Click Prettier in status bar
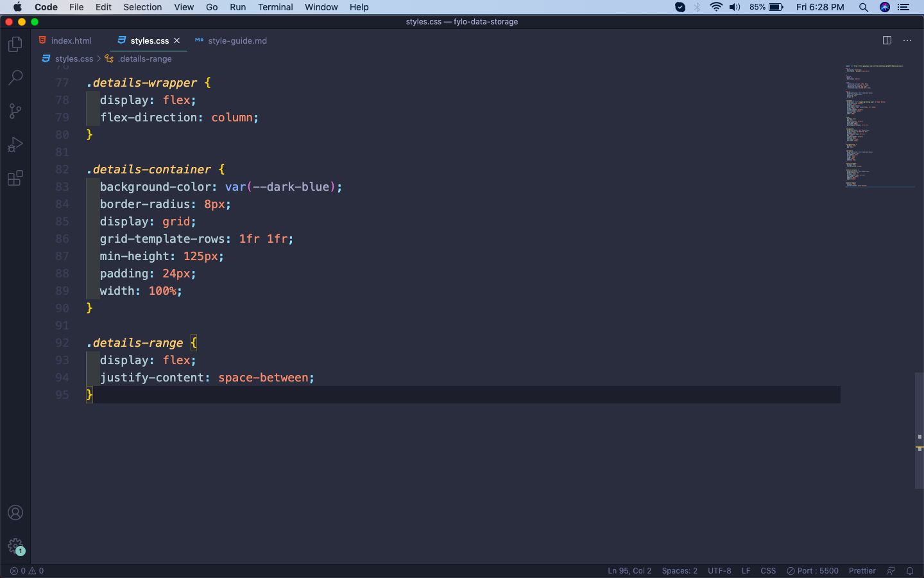 pyautogui.click(x=862, y=570)
